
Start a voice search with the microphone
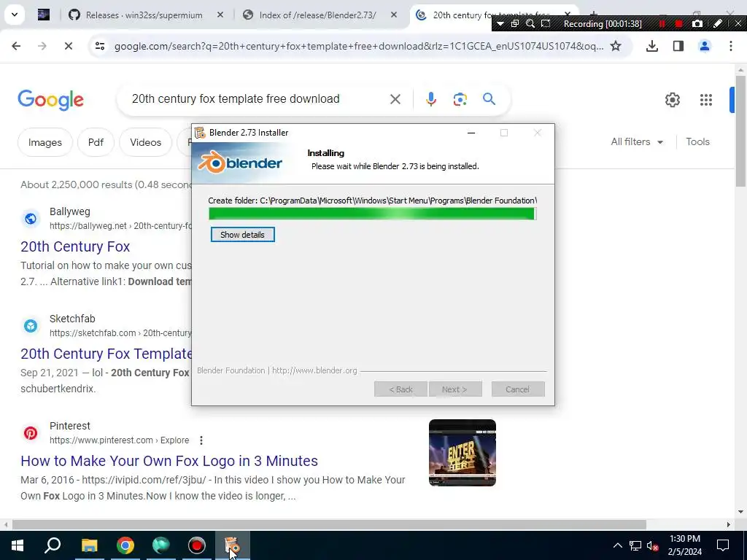[x=430, y=99]
